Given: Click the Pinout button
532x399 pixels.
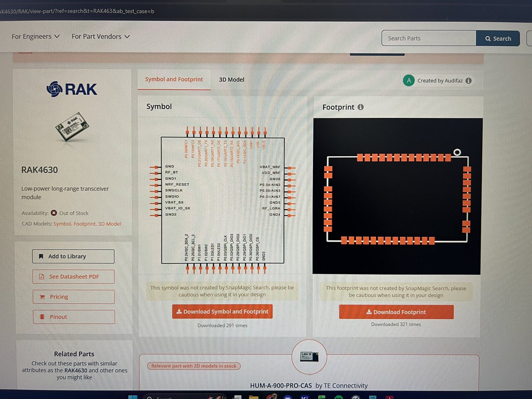Looking at the screenshot, I should pos(74,317).
